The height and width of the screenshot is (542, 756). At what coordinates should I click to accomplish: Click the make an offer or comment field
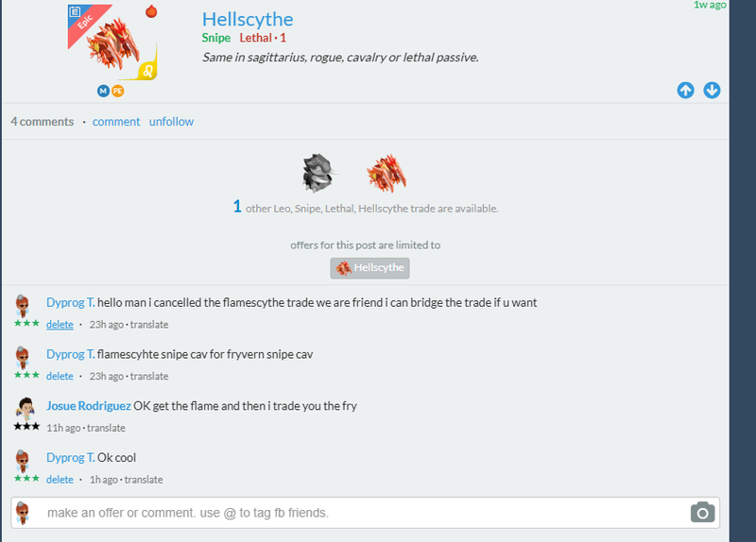359,513
